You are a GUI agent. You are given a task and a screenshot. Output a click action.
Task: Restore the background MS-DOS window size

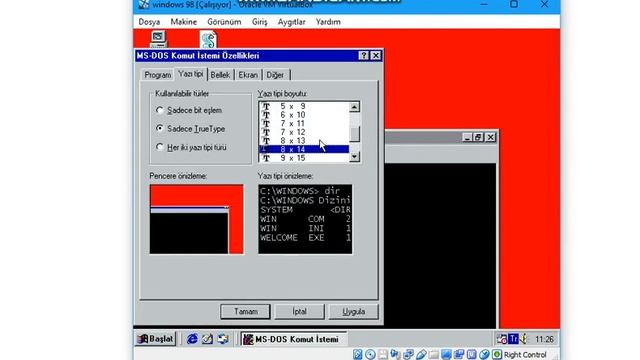478,137
